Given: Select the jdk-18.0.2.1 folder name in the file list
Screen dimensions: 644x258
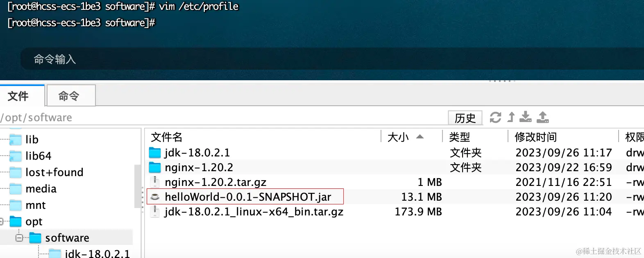Looking at the screenshot, I should tap(197, 153).
